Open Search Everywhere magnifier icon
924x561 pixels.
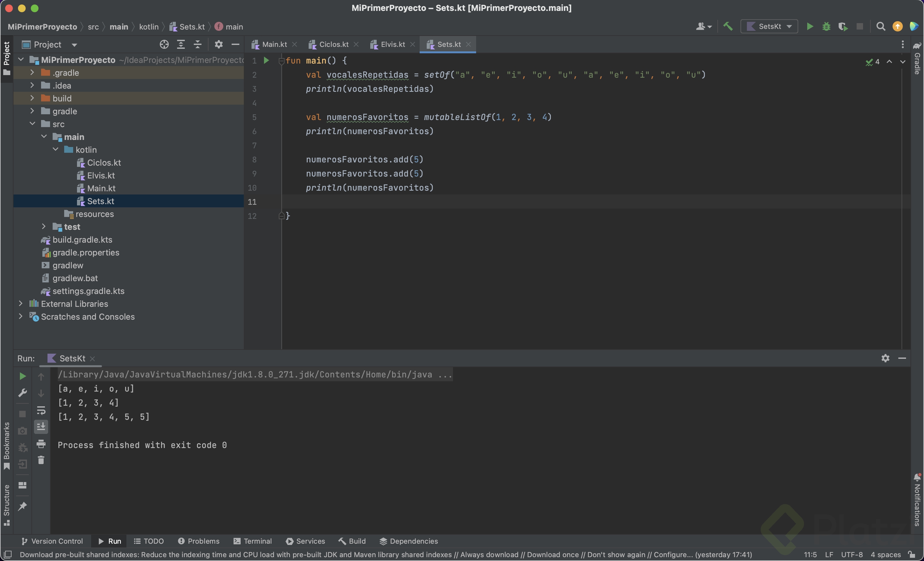[x=880, y=27]
